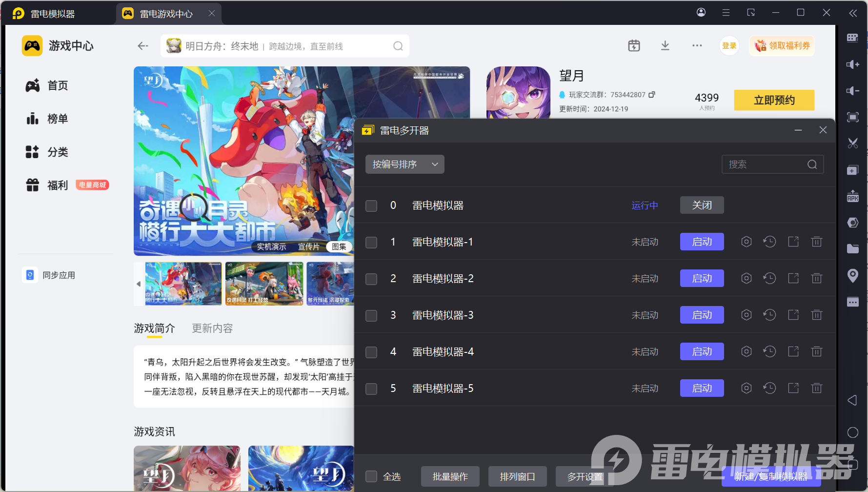Launch 雷电模拟器-1 with 启动
The width and height of the screenshot is (868, 492).
point(702,242)
